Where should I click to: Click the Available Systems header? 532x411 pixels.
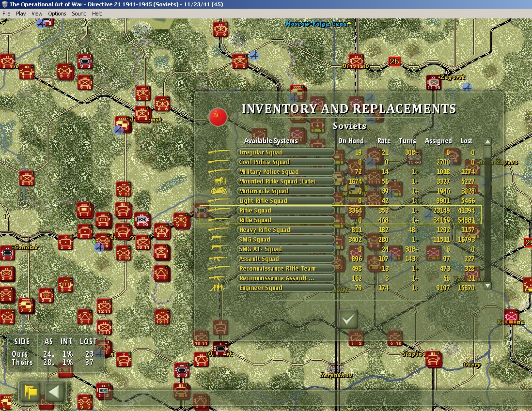(271, 141)
